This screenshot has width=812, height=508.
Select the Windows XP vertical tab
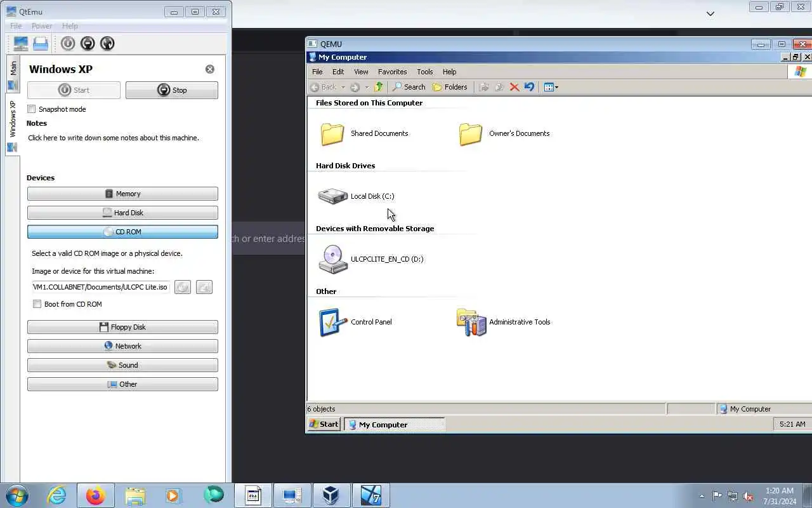[13, 125]
